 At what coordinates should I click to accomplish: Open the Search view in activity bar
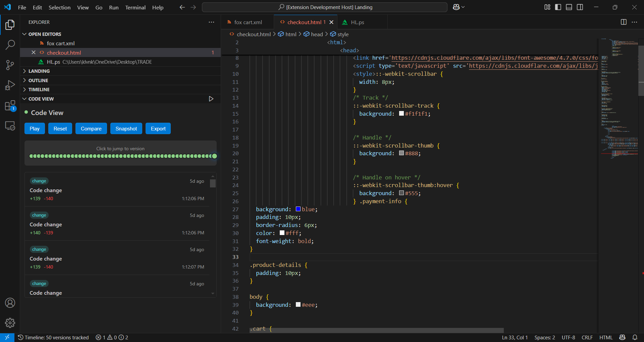[x=10, y=45]
